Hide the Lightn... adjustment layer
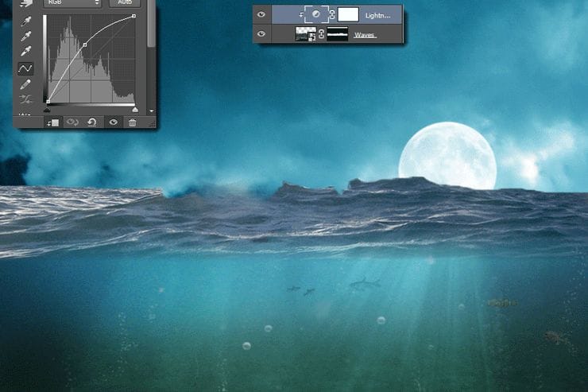Screen dimensions: 588x392 (261, 14)
